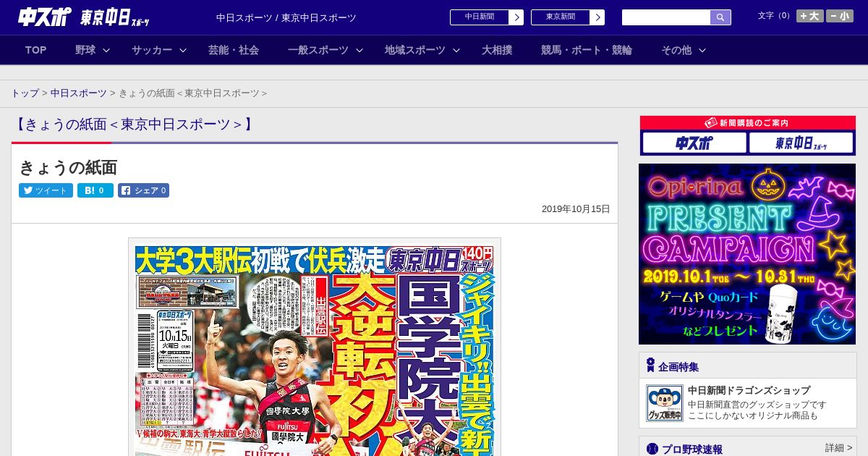Open the 大相撲 menu item

pos(497,50)
